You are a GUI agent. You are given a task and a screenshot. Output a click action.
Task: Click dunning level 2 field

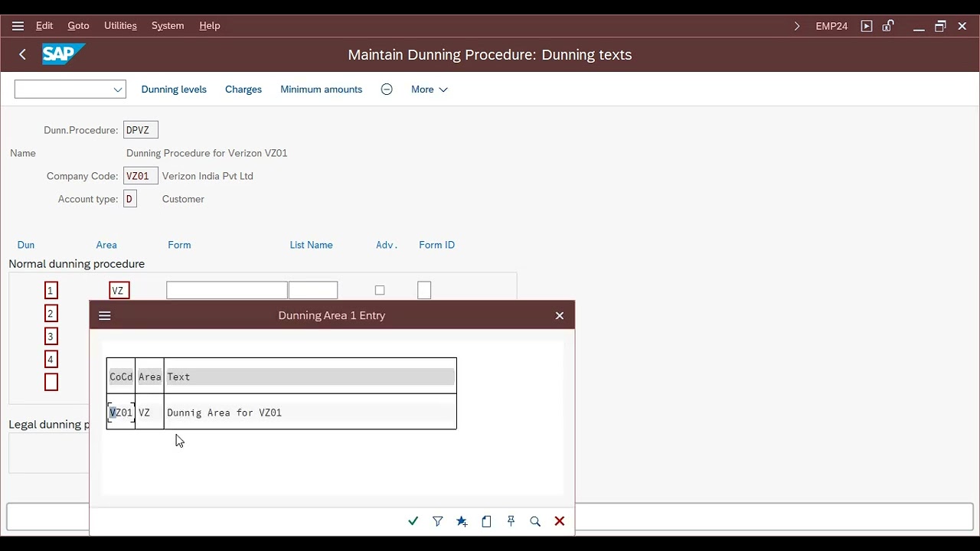[x=51, y=314]
